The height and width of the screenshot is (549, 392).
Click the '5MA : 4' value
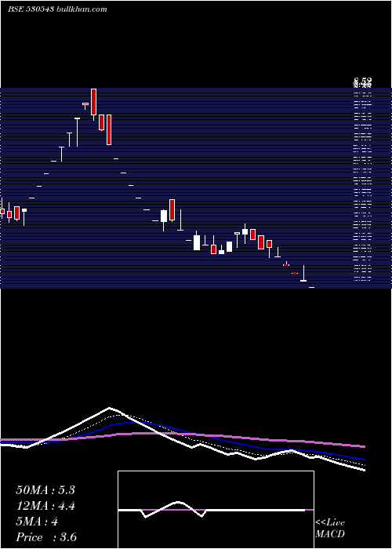click(37, 522)
